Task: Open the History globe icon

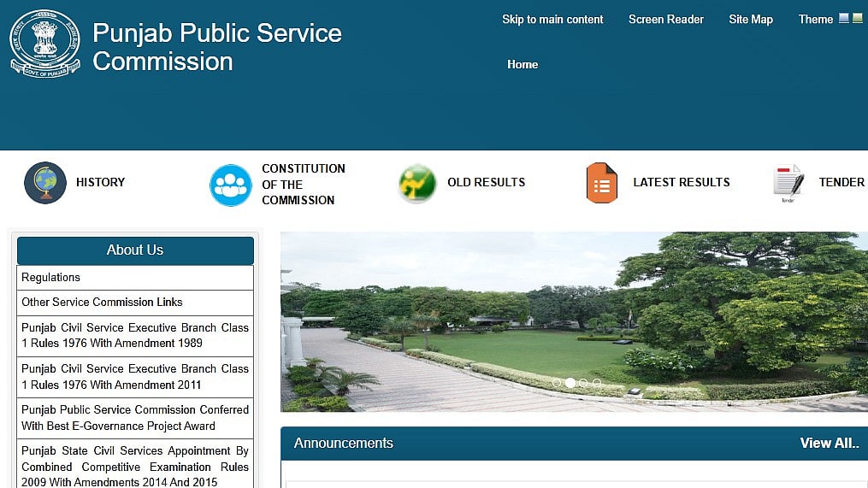Action: tap(45, 183)
